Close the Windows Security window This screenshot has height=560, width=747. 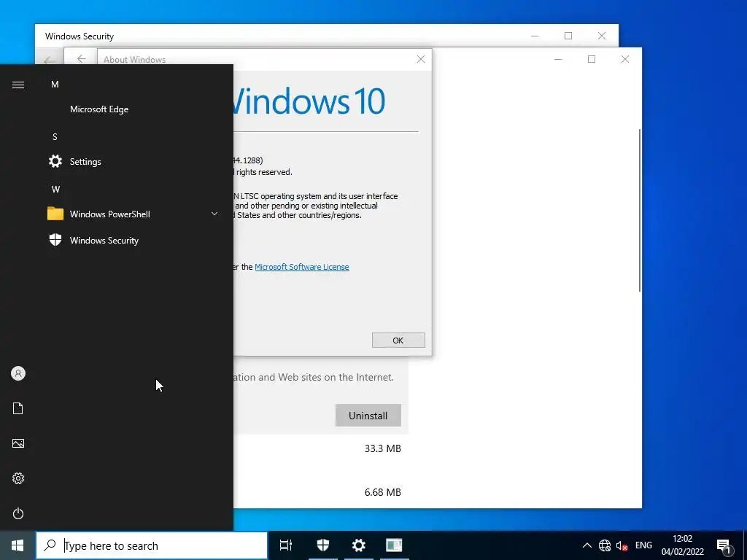pos(602,36)
